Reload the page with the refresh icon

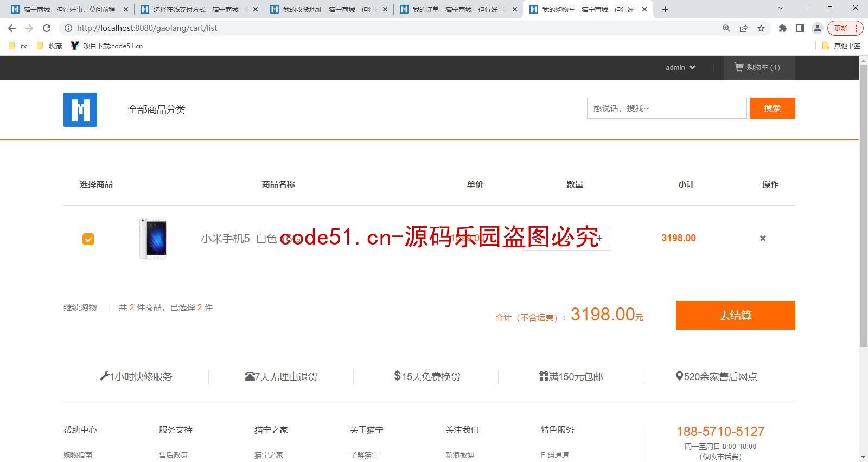click(x=47, y=28)
